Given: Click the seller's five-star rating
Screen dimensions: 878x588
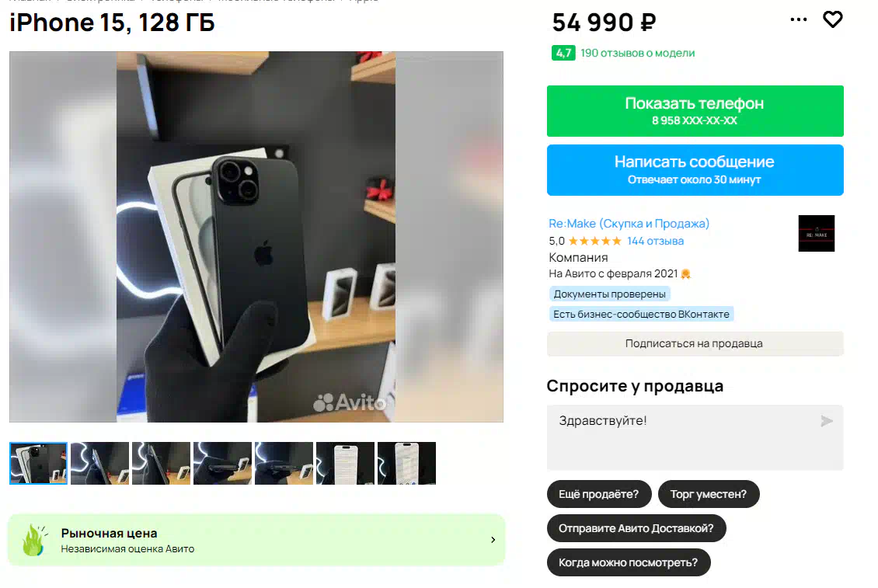Looking at the screenshot, I should pyautogui.click(x=594, y=242).
